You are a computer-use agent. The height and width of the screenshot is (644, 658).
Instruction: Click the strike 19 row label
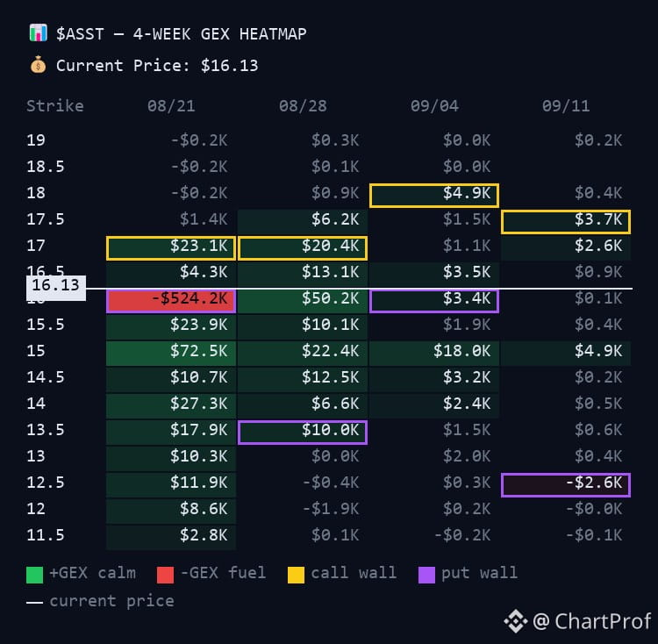point(36,140)
